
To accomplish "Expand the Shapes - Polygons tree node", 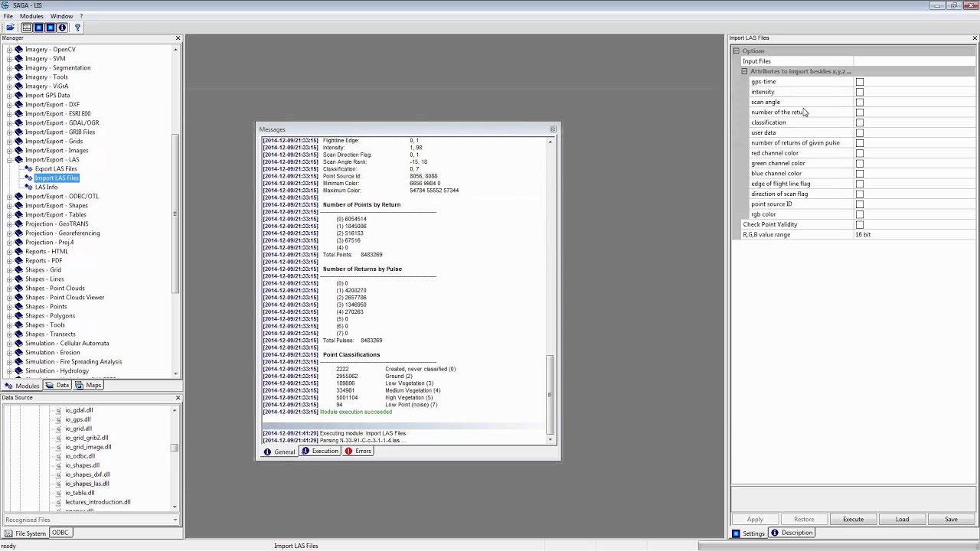I will 9,315.
